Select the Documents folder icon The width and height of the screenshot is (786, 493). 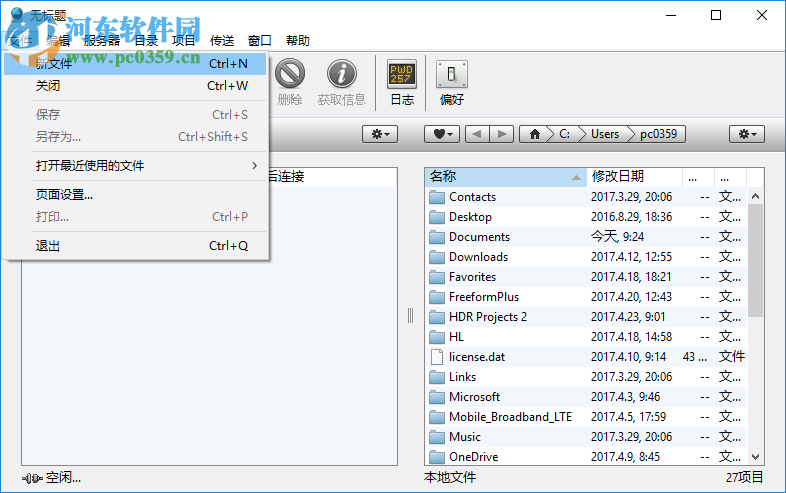coord(437,237)
